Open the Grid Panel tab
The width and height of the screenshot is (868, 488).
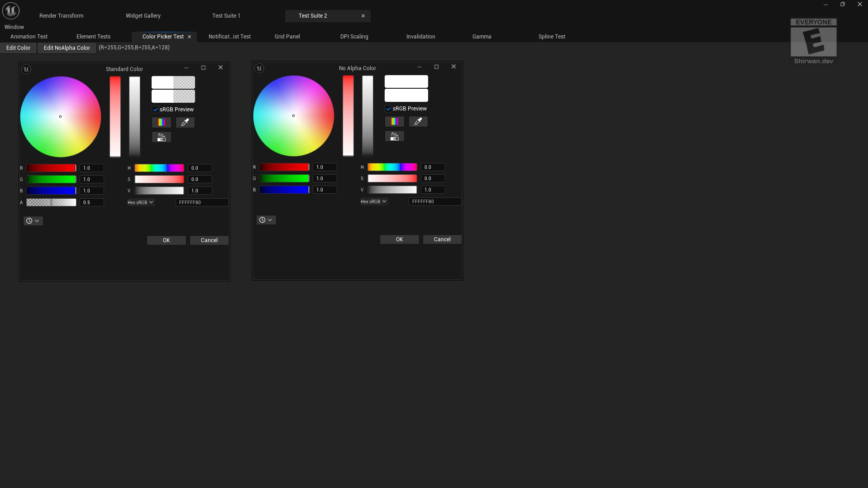[x=287, y=37]
